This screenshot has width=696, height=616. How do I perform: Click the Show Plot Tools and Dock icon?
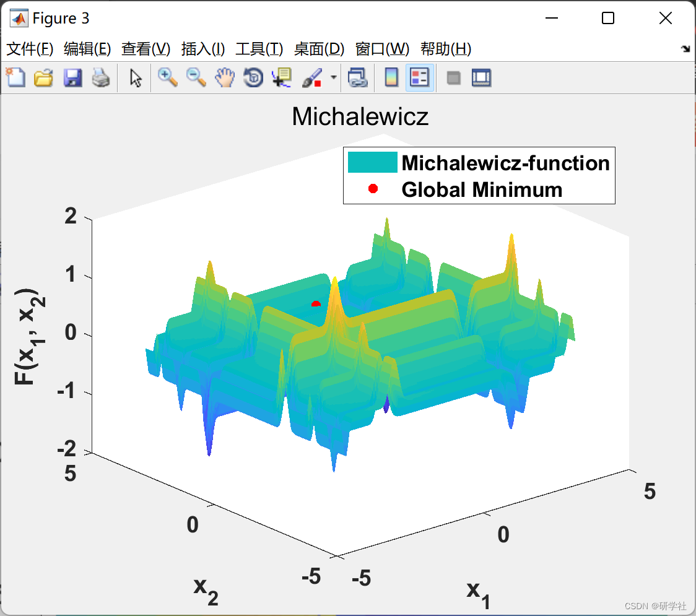pos(482,77)
